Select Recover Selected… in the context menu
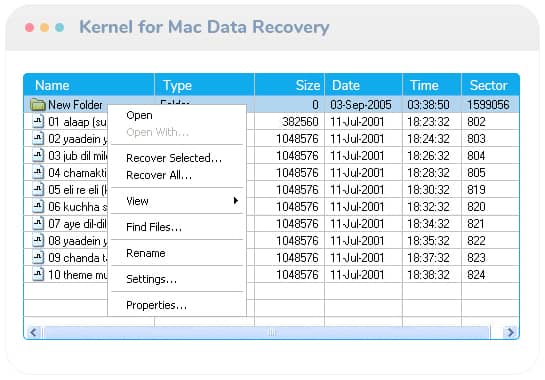Screen dimensions: 545x380 174,158
